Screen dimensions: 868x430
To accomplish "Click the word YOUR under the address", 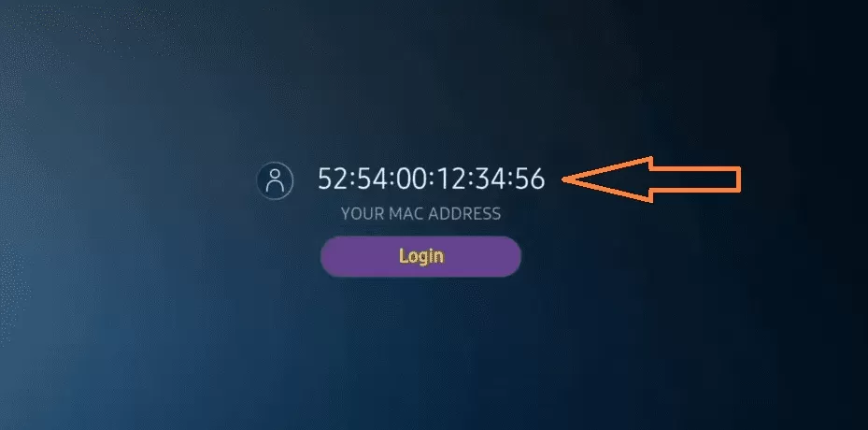I will 359,213.
